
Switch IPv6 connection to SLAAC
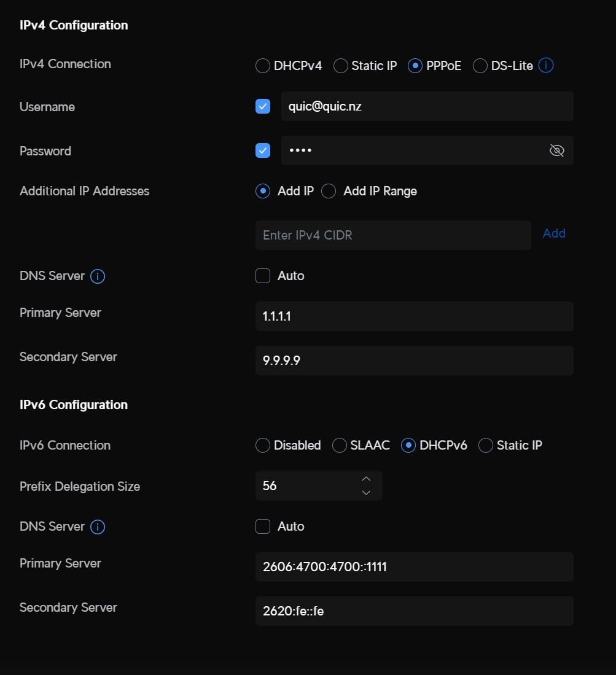coord(339,445)
